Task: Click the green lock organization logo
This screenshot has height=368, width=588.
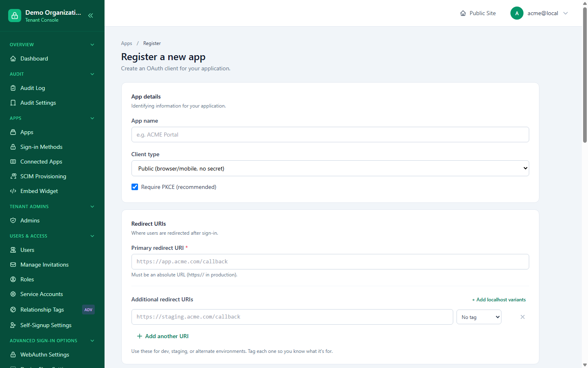Action: 15,16
